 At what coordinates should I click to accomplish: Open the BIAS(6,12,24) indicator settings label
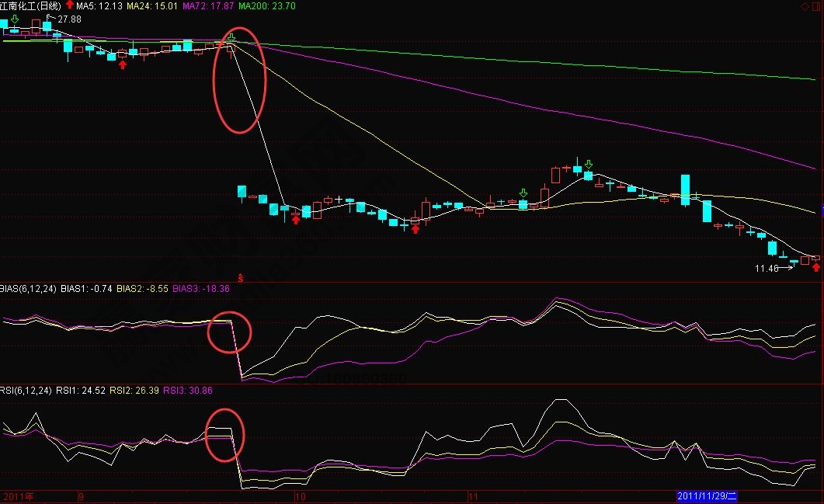[x=29, y=288]
